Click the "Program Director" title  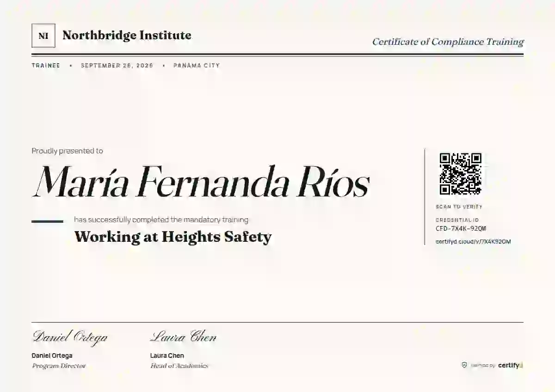point(59,366)
